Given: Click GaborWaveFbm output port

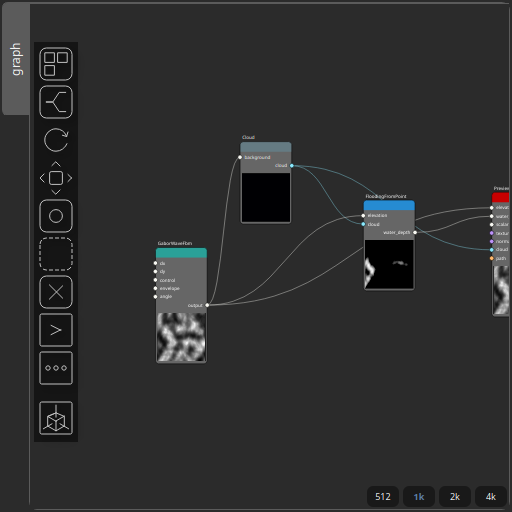Looking at the screenshot, I should pyautogui.click(x=207, y=305).
